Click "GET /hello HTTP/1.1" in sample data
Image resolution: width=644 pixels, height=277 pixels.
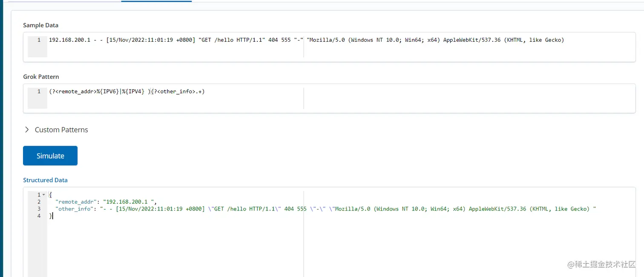232,40
